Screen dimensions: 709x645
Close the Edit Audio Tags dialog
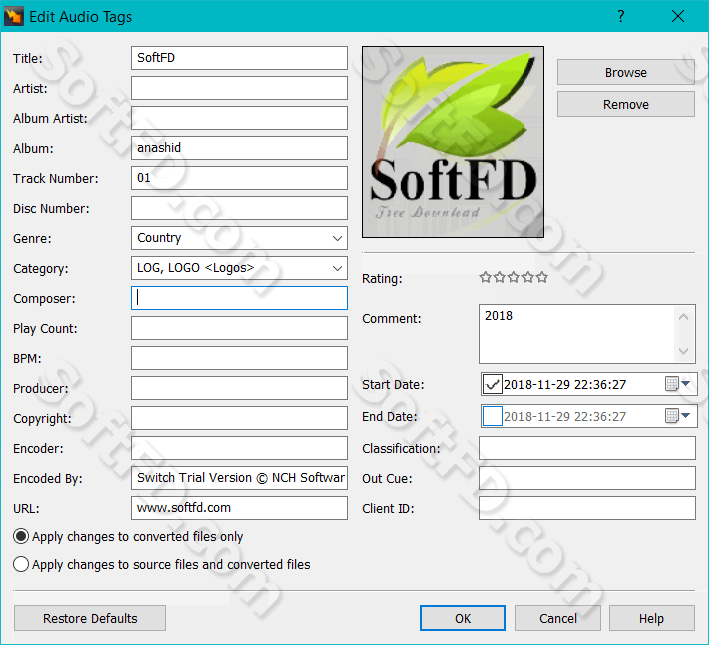click(x=677, y=16)
